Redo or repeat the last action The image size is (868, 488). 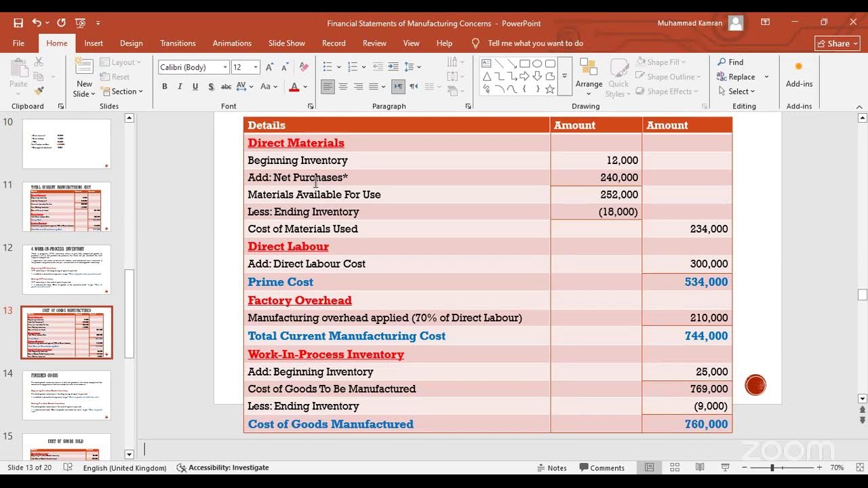tap(61, 23)
